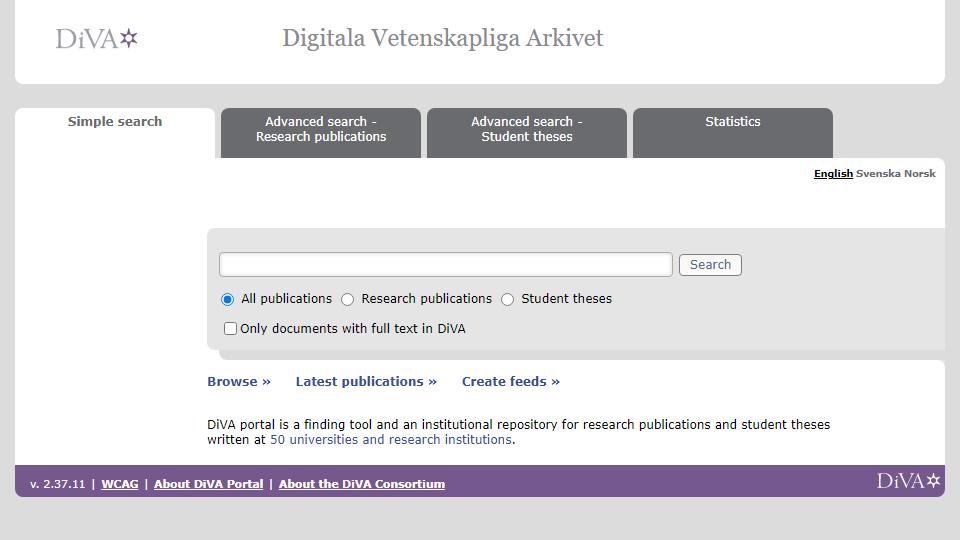Switch language to Norsk
The height and width of the screenshot is (540, 960).
coord(920,173)
